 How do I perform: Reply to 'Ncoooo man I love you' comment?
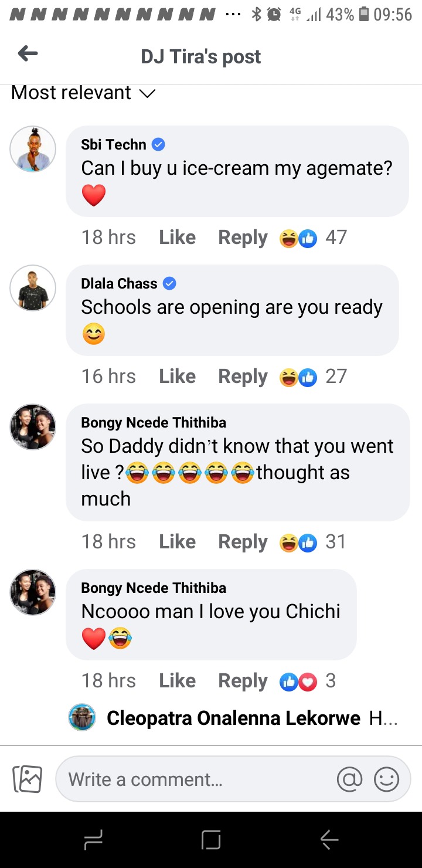coord(243,681)
